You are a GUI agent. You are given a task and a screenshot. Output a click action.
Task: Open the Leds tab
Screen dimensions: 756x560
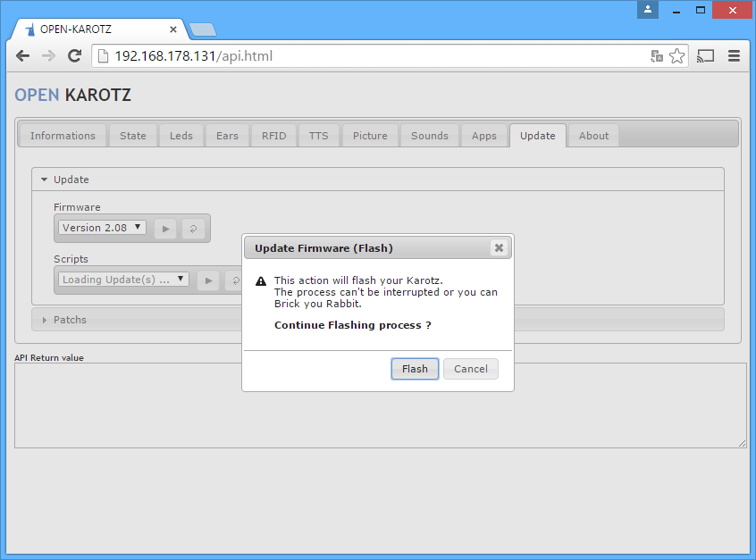click(x=181, y=136)
